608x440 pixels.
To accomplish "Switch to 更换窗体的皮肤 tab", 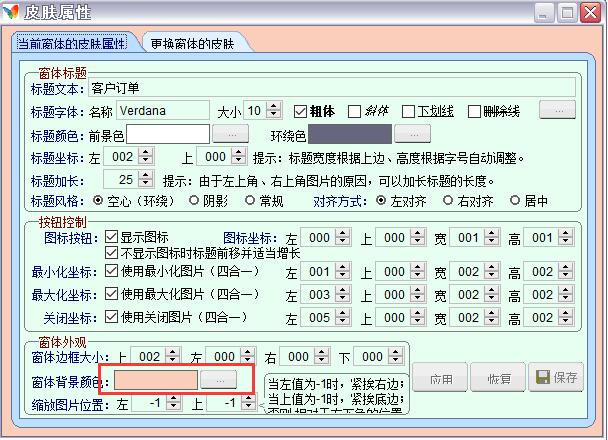I will click(x=192, y=44).
